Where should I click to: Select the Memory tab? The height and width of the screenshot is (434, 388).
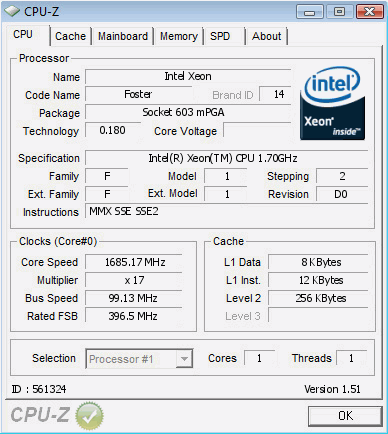pos(179,36)
